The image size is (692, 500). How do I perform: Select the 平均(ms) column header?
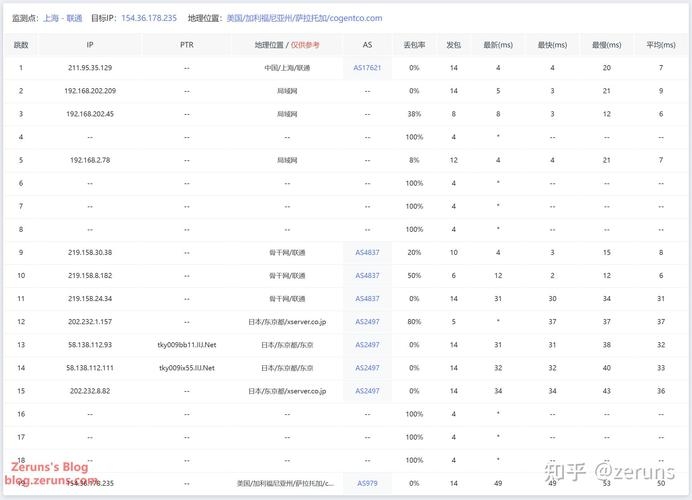click(x=661, y=45)
